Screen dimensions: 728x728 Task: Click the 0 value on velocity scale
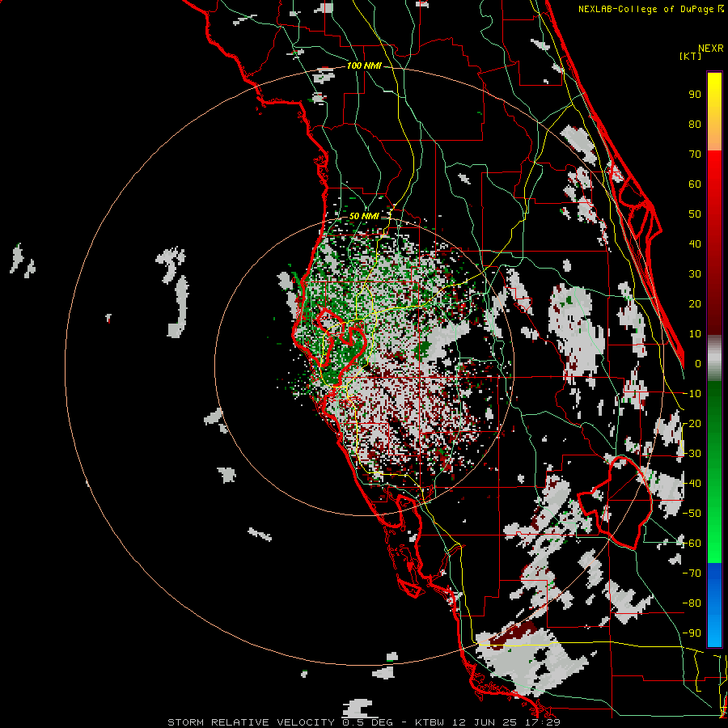coord(698,364)
